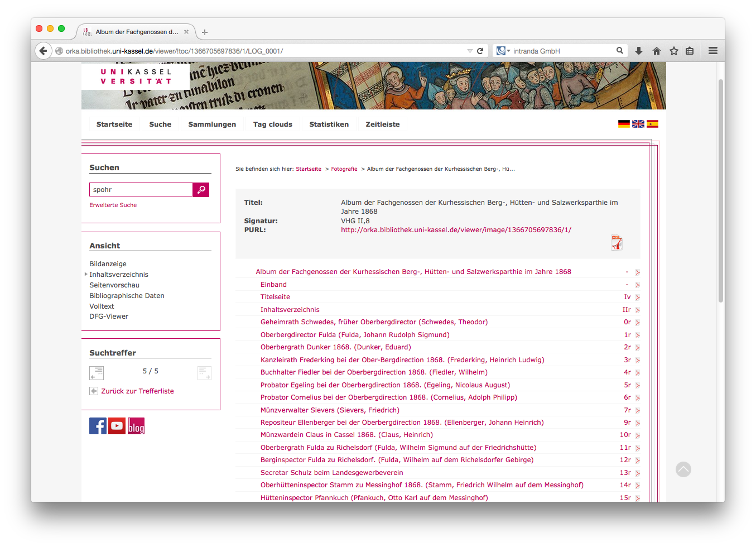Open a new browser tab with plus
The image size is (756, 547).
pyautogui.click(x=205, y=32)
